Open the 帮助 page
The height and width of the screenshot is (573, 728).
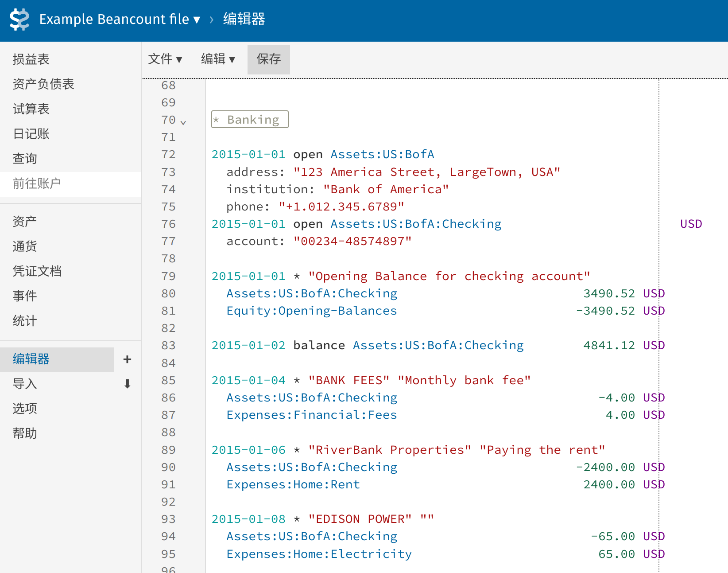[x=25, y=433]
